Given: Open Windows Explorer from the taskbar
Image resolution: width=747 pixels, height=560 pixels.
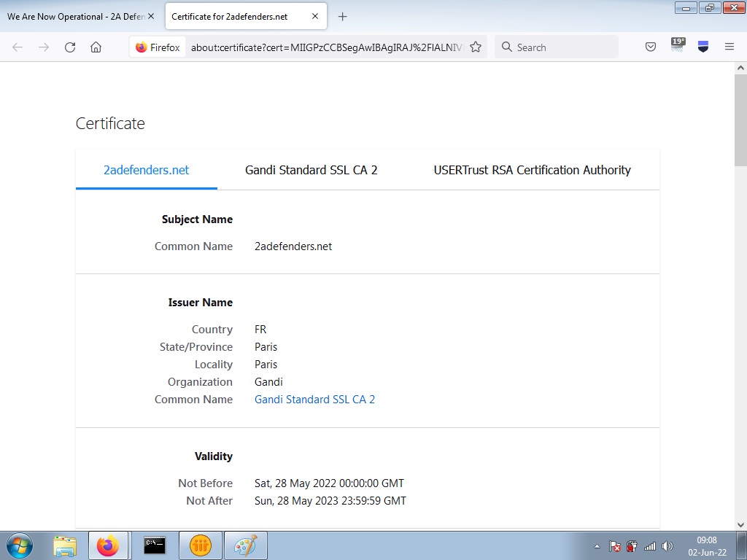Looking at the screenshot, I should click(64, 544).
